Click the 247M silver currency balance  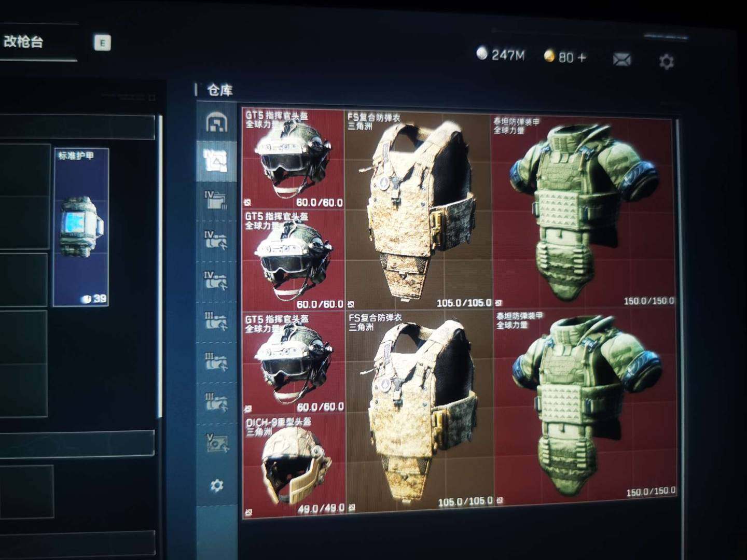point(501,55)
